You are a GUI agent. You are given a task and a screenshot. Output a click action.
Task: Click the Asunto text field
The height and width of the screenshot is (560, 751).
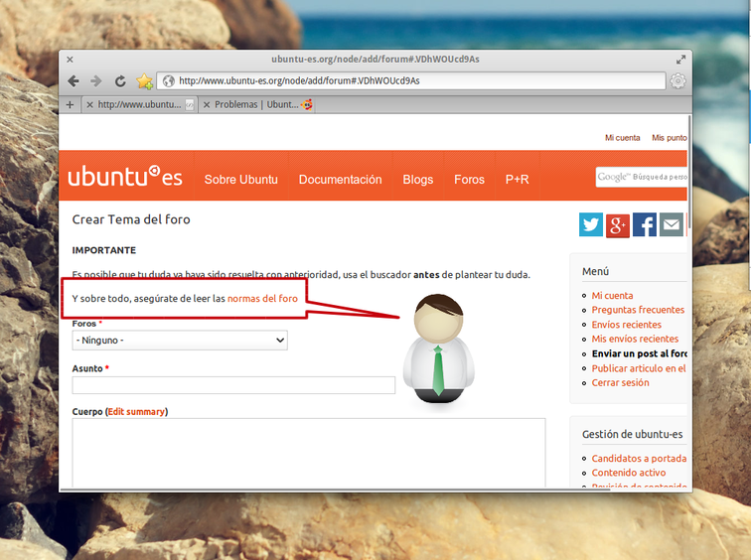click(x=233, y=385)
